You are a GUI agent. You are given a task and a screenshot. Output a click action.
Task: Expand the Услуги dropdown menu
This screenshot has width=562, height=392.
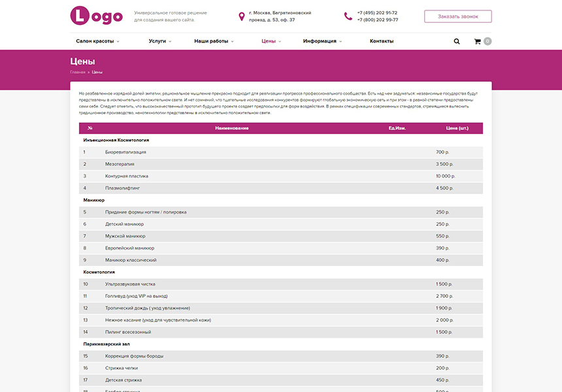(159, 41)
